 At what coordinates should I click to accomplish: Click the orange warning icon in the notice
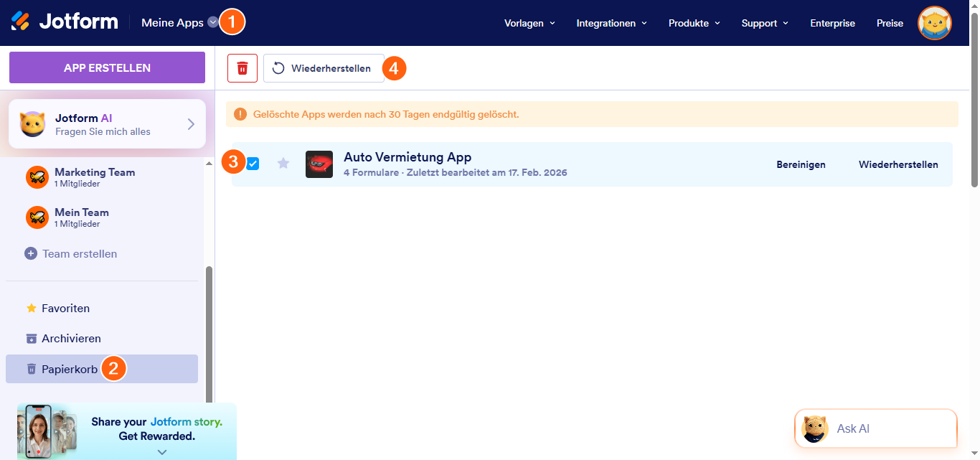click(x=240, y=114)
